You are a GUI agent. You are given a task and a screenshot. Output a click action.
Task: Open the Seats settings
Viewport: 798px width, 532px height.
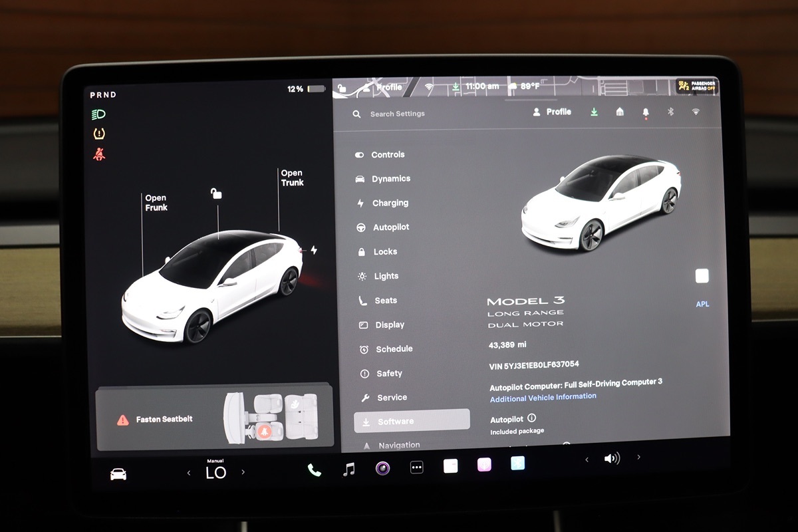pos(378,301)
